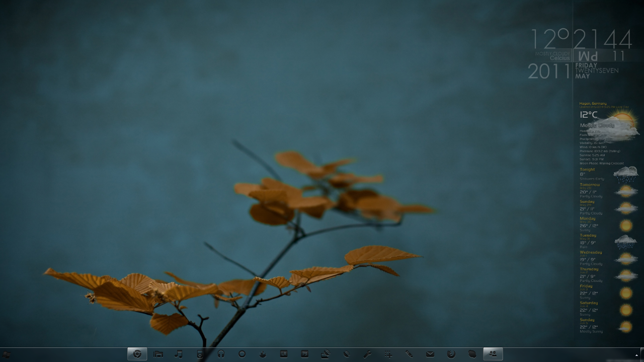
Task: Click the Tonight showers cloud icon
Action: [625, 175]
